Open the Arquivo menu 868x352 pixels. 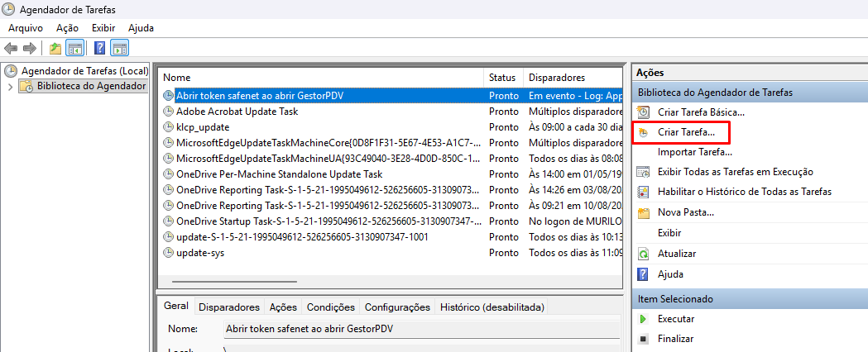pos(25,28)
